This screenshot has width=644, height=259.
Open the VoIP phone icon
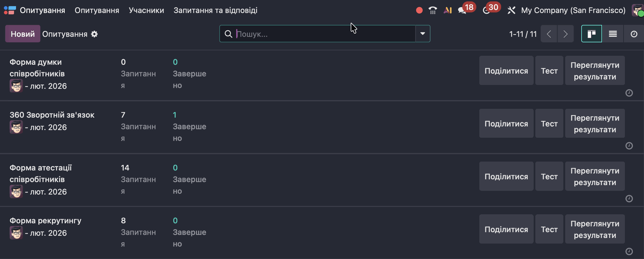(433, 10)
